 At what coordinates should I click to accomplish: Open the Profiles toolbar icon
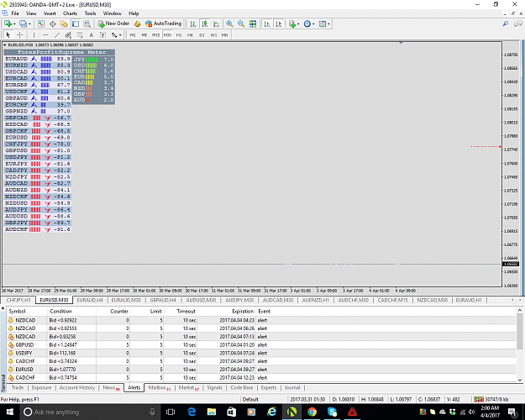(x=23, y=24)
